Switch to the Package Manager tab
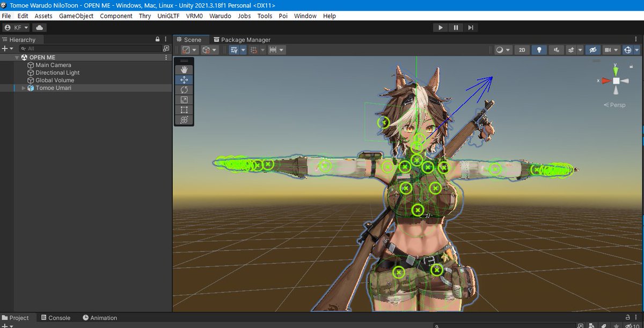Screen dimensions: 644x328 [242, 40]
